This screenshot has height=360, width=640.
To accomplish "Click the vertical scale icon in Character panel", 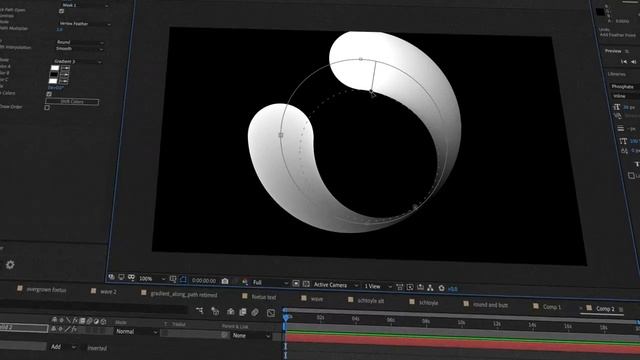I will (x=623, y=141).
